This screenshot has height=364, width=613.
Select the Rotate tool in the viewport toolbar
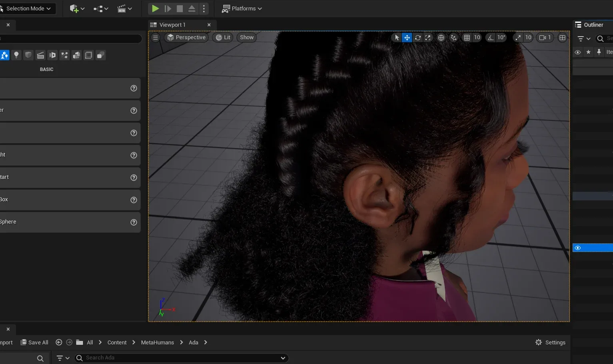(418, 37)
